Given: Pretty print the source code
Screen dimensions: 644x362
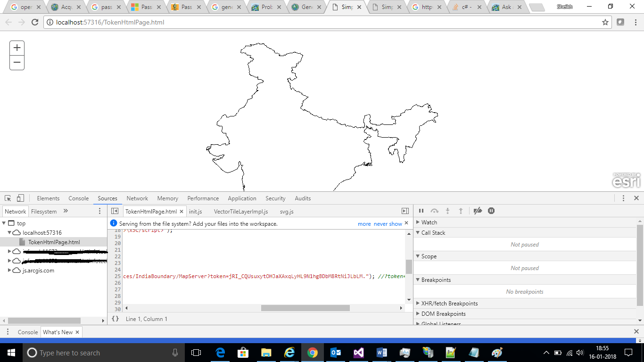Looking at the screenshot, I should pyautogui.click(x=115, y=319).
